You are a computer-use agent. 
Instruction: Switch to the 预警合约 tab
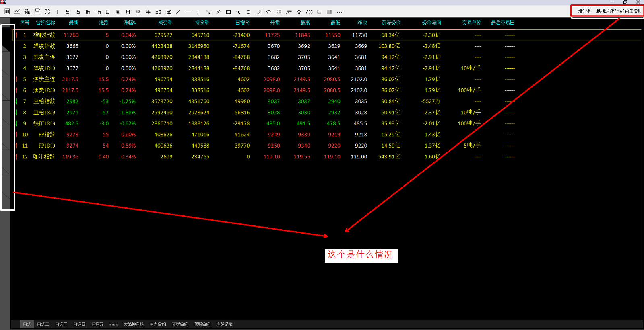tap(202, 324)
